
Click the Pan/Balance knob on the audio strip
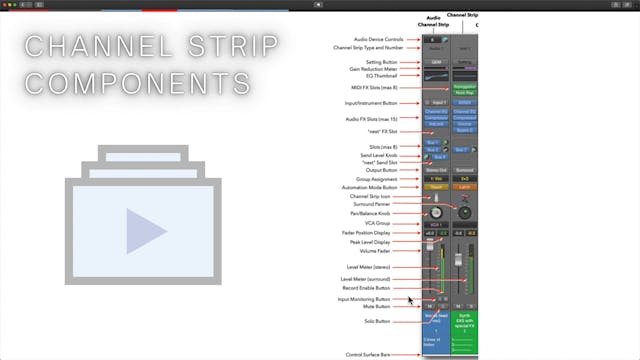point(436,212)
